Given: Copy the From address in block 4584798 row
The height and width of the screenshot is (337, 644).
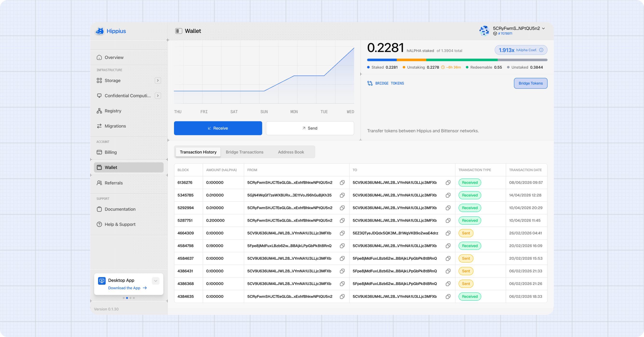Looking at the screenshot, I should pos(342,246).
